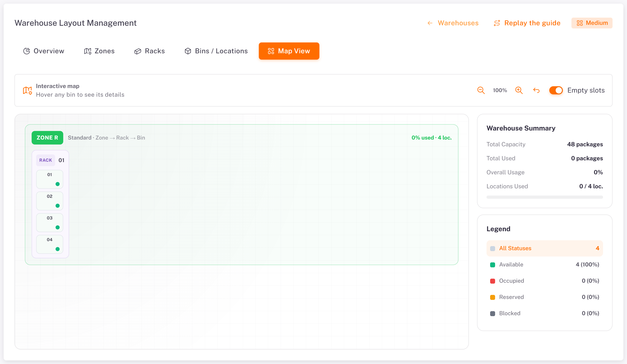The width and height of the screenshot is (627, 364).
Task: Click the Map View grid icon
Action: tap(271, 51)
